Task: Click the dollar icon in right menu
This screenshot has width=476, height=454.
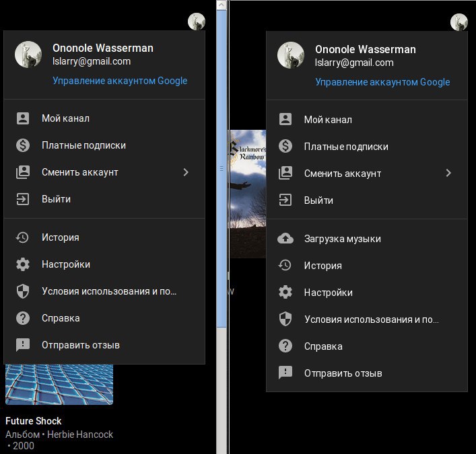Action: [x=285, y=147]
